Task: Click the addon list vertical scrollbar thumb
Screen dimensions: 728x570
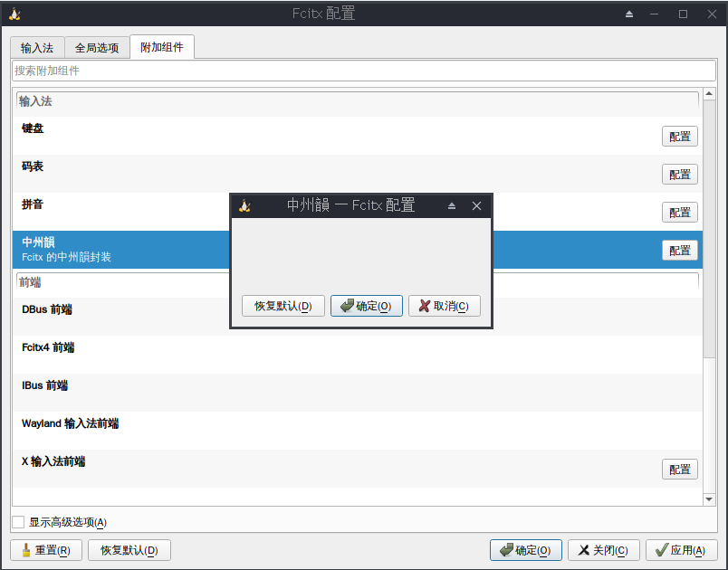Action: pyautogui.click(x=709, y=228)
